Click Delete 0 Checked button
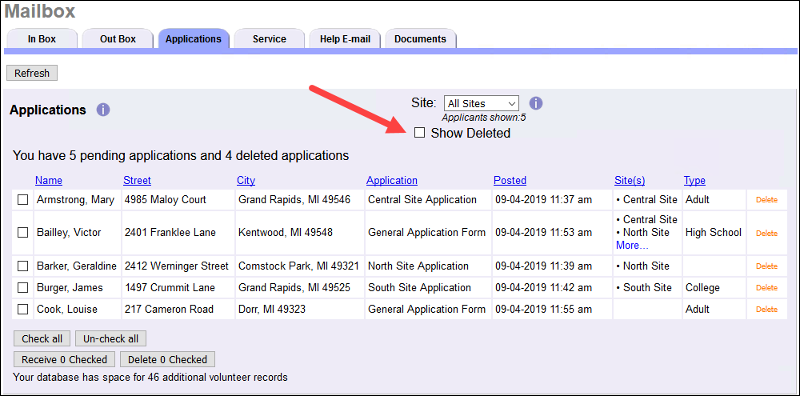 tap(167, 359)
